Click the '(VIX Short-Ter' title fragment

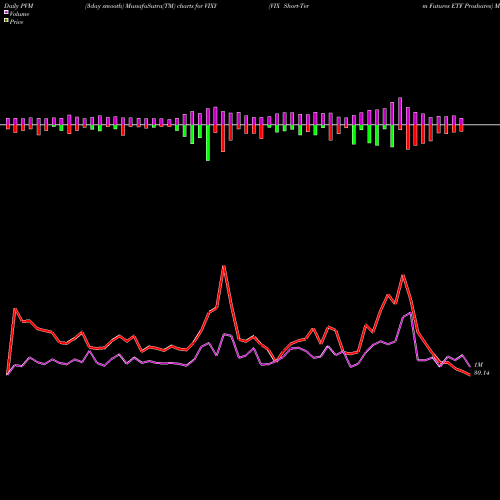[289, 6]
